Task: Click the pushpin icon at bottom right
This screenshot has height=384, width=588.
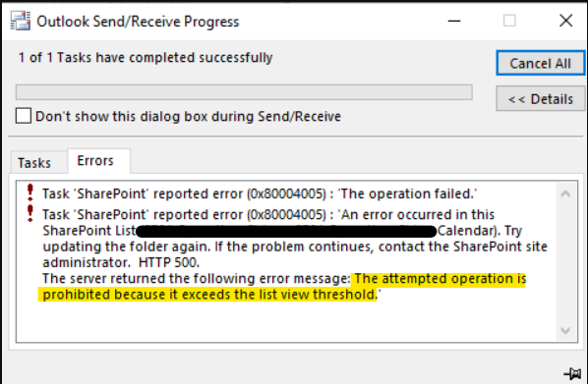Action: [572, 373]
